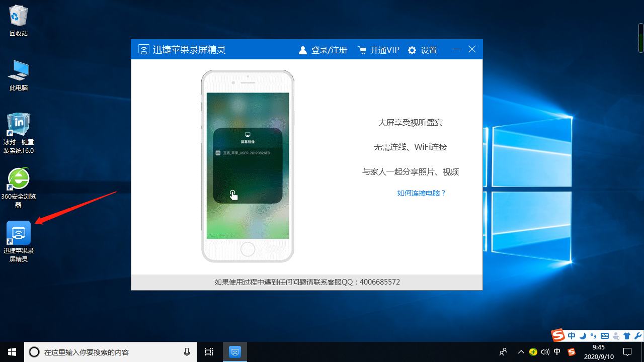
Task: Click 开通VIP to upgrade membership
Action: (378, 50)
